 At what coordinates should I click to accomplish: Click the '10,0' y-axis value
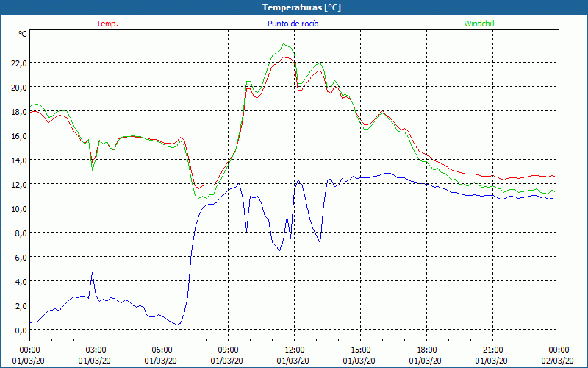[19, 209]
